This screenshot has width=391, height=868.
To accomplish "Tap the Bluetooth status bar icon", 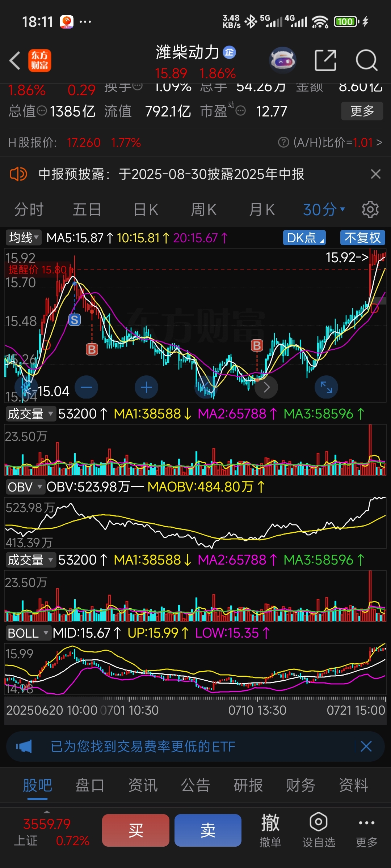I will tap(251, 22).
